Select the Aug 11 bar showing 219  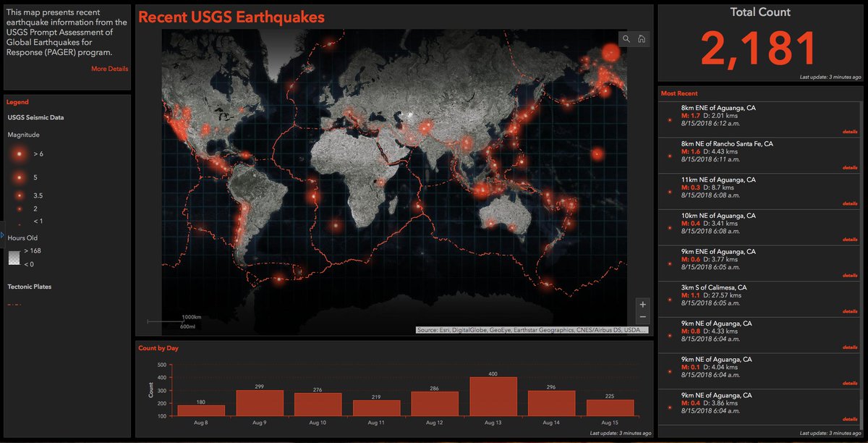[376, 408]
